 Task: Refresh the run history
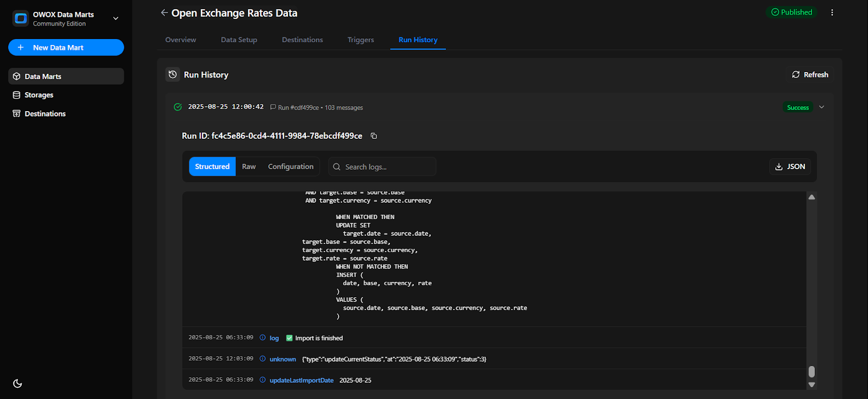810,74
